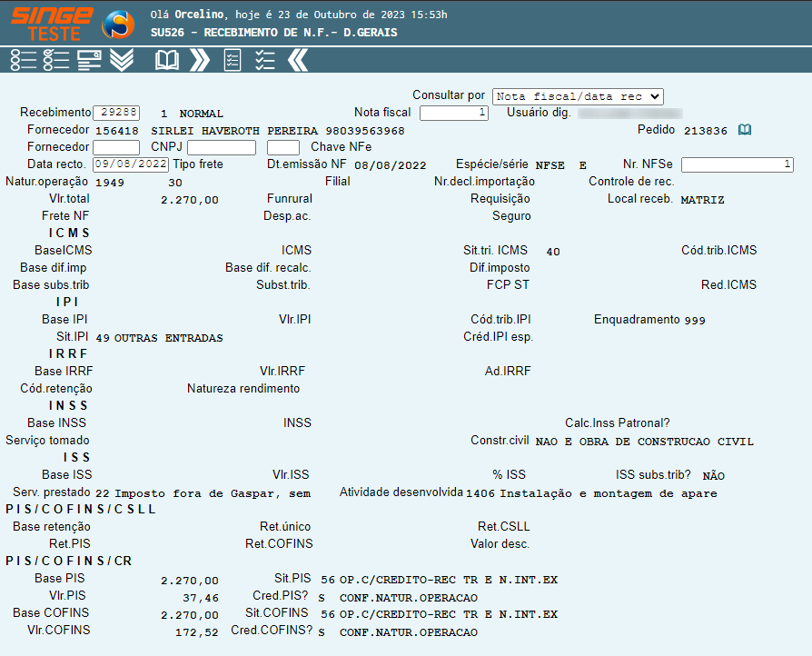
Task: Click the header title SU526 - RECEBIMENTO DE N.F.
Action: coord(274,33)
